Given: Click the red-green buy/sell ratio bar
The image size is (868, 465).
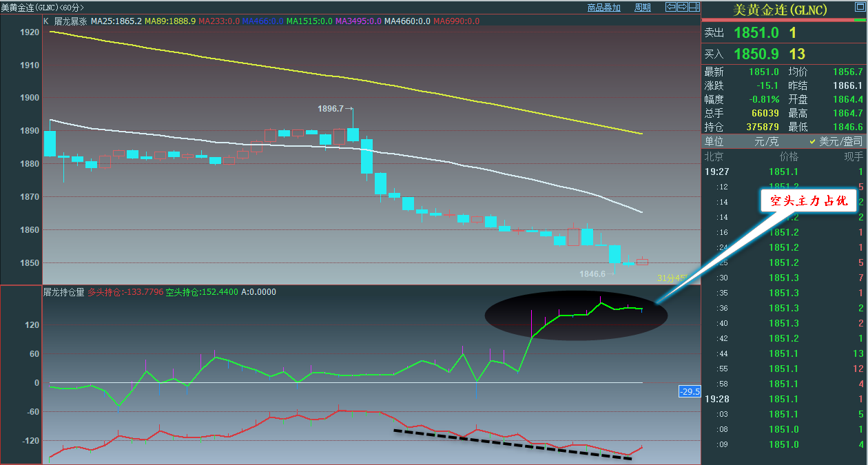Looking at the screenshot, I should pos(784,21).
